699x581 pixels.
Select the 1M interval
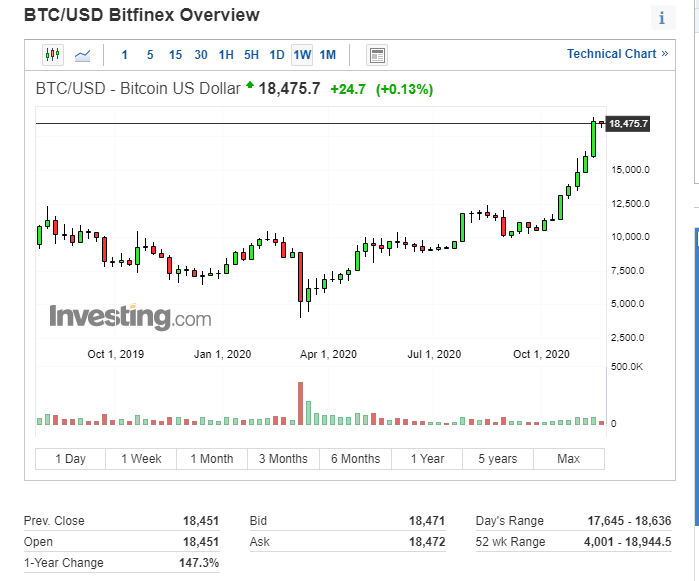(328, 55)
